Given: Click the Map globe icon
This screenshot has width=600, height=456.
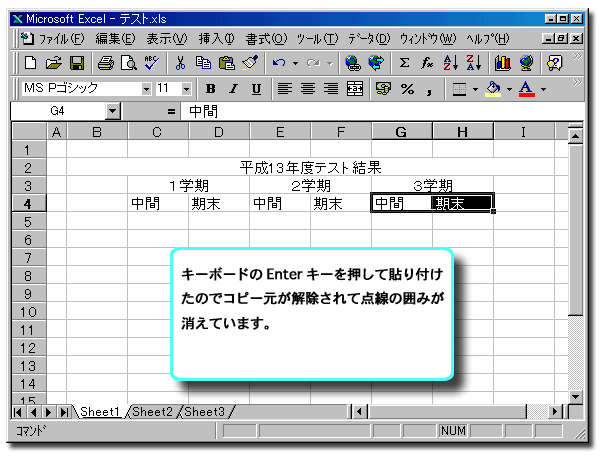Looking at the screenshot, I should (526, 63).
